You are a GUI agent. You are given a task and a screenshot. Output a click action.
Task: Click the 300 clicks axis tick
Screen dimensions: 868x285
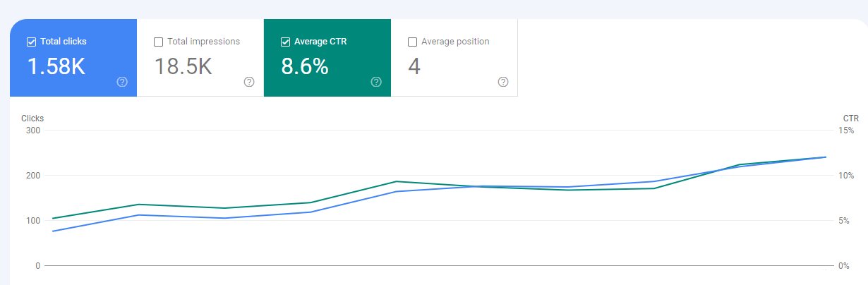pos(33,131)
